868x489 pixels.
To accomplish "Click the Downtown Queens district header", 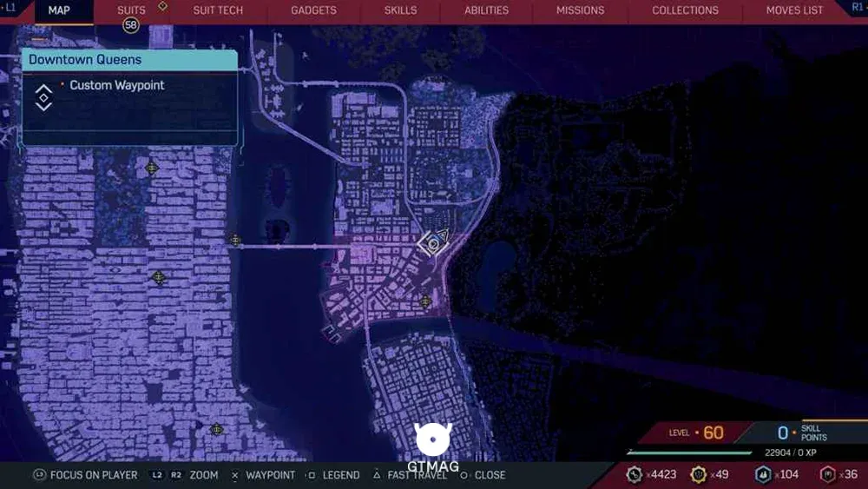I will pyautogui.click(x=130, y=60).
